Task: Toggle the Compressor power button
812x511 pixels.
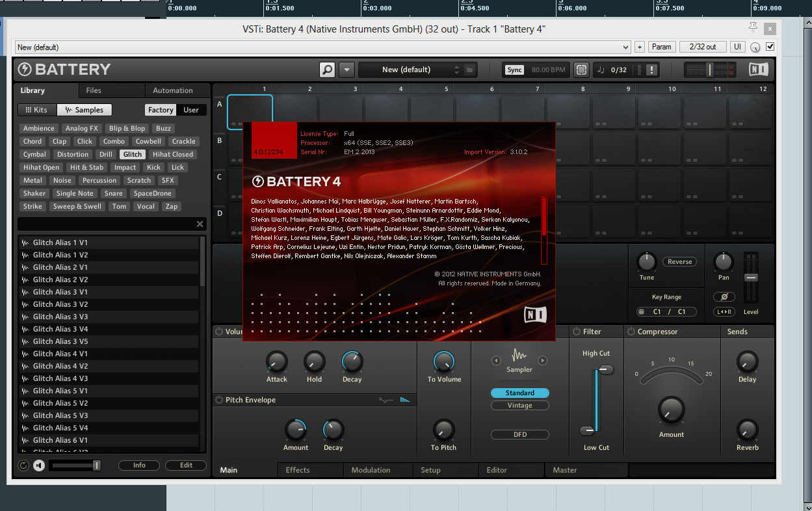Action: tap(631, 332)
